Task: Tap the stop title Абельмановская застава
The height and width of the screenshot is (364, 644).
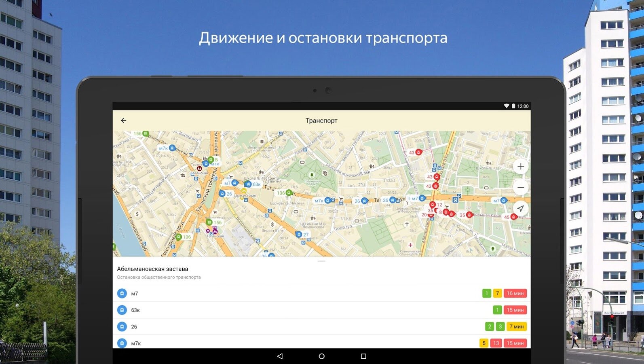Action: tap(152, 269)
